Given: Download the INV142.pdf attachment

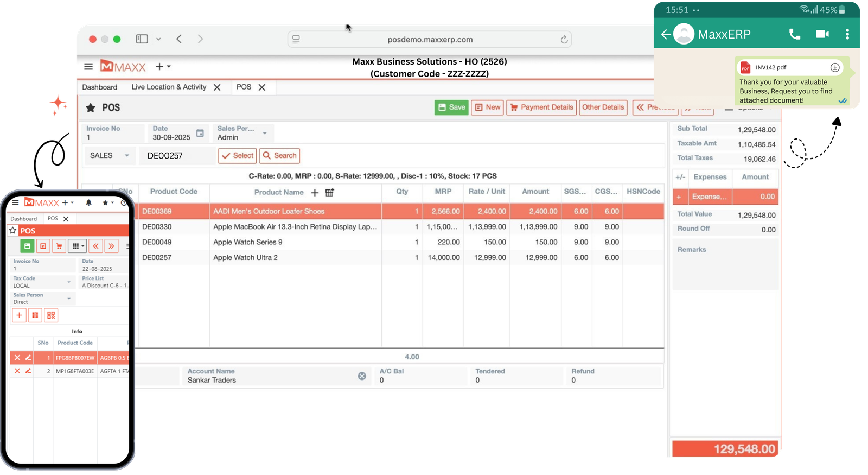Looking at the screenshot, I should pos(835,68).
